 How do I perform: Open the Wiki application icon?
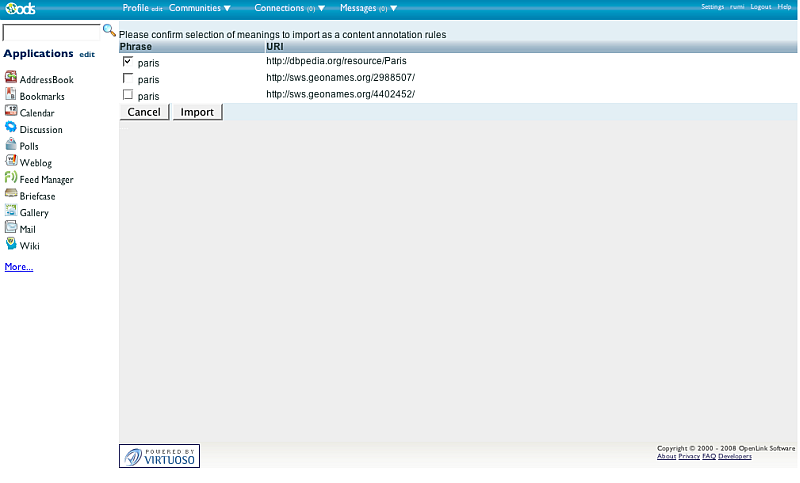coord(11,244)
